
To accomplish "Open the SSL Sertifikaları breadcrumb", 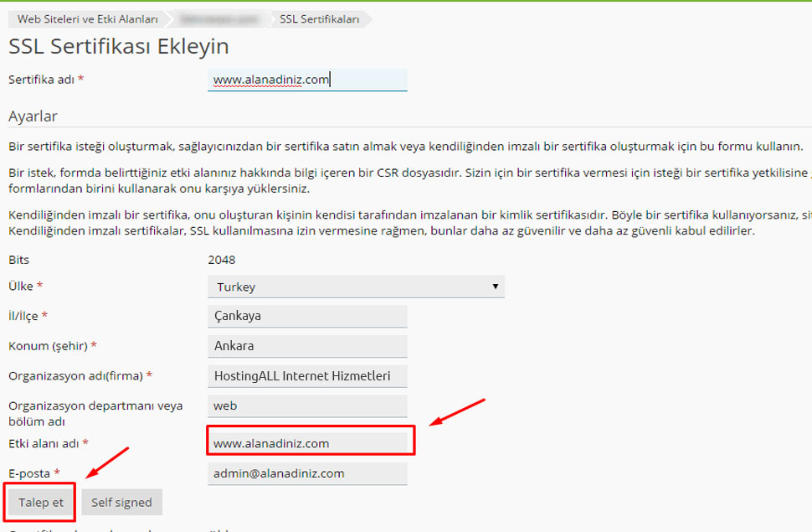I will point(319,19).
